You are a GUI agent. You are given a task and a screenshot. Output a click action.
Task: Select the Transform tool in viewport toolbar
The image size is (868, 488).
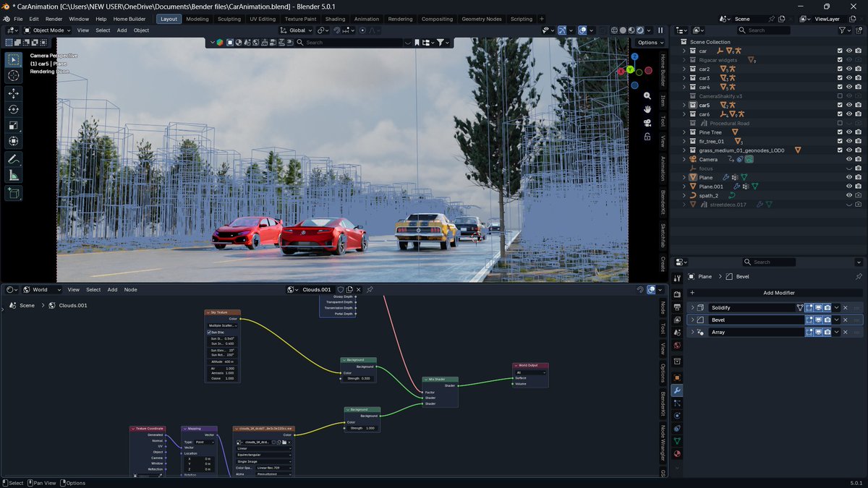point(14,141)
